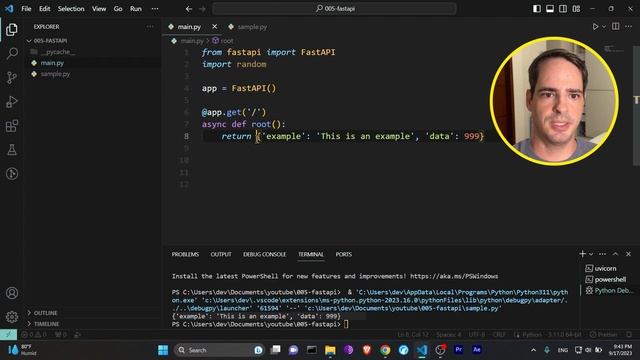Click the Windows taskbar Search box
640x360 pixels.
pyautogui.click(x=219, y=350)
